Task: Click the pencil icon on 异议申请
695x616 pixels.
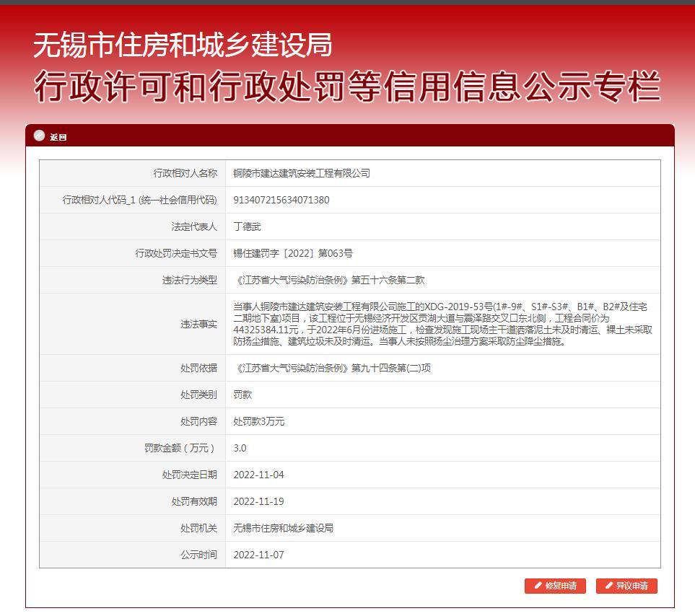Action: pos(609,586)
